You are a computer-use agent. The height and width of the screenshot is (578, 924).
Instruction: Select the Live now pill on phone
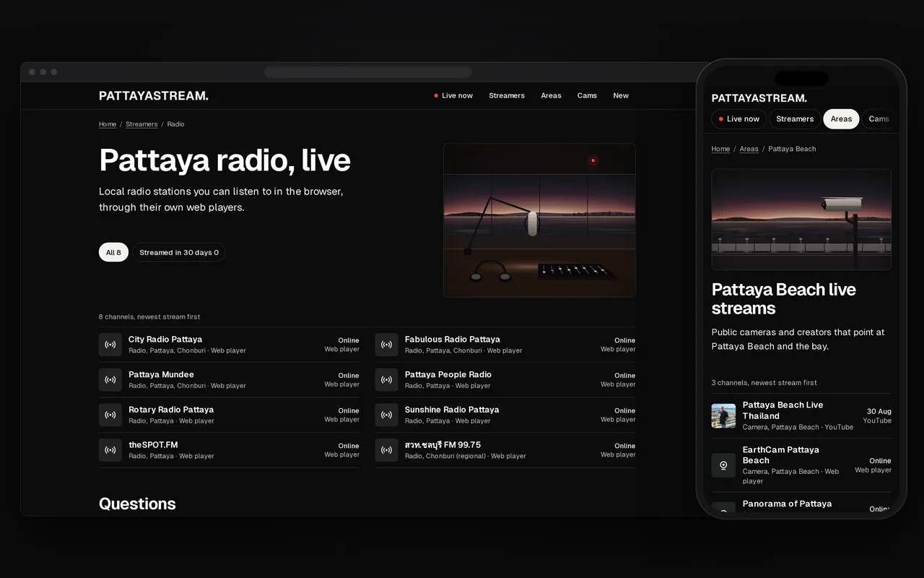coord(739,119)
